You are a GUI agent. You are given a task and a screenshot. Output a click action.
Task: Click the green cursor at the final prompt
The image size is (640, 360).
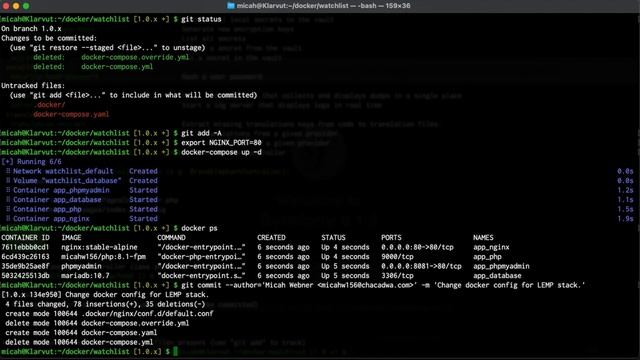point(176,351)
